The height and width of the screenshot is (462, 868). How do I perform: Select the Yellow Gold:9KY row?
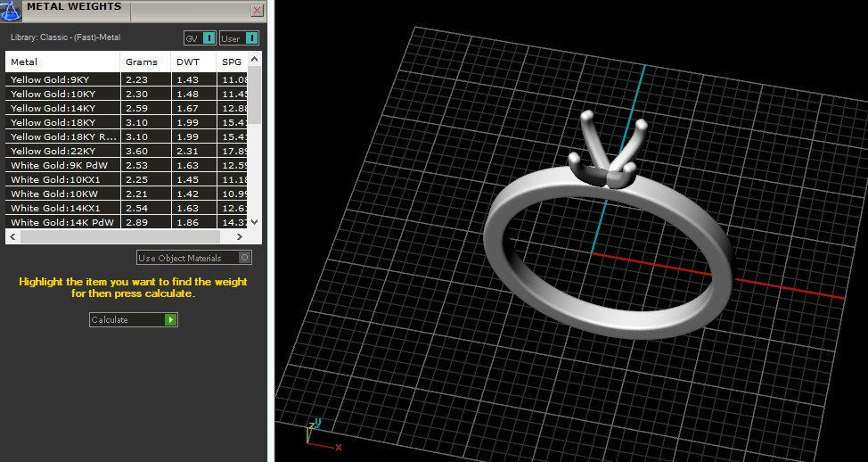coord(127,79)
